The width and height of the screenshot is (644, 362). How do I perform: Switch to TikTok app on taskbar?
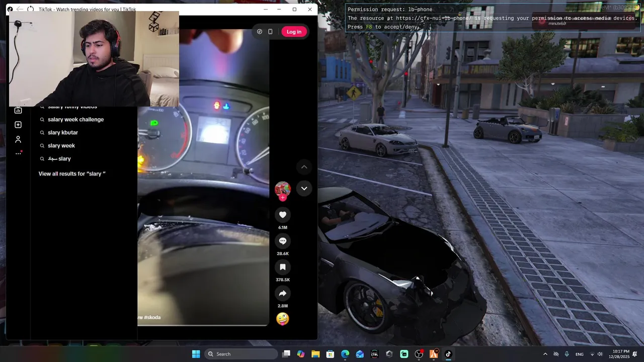pyautogui.click(x=448, y=354)
